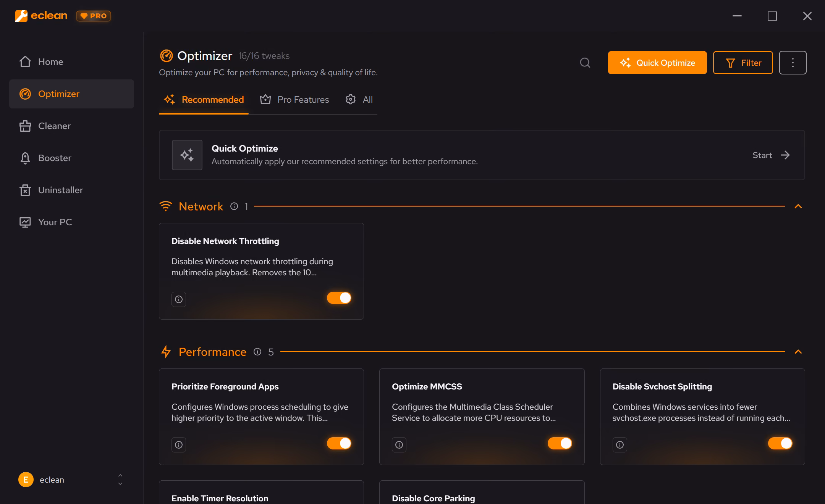Collapse the Network section
Image resolution: width=825 pixels, height=504 pixels.
pos(798,206)
